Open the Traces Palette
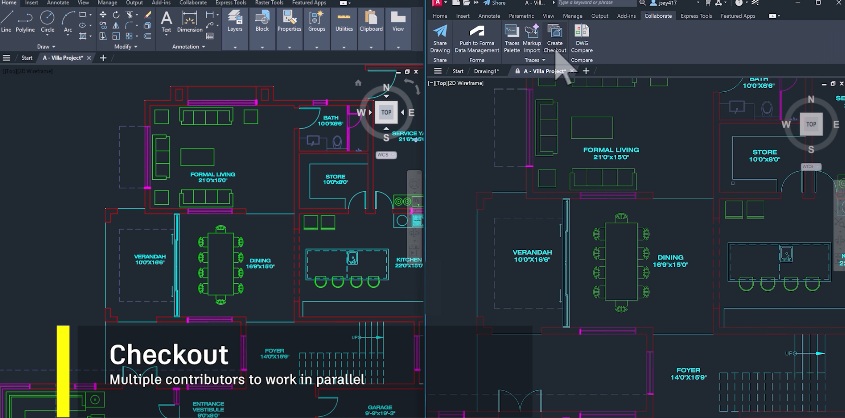 click(511, 38)
